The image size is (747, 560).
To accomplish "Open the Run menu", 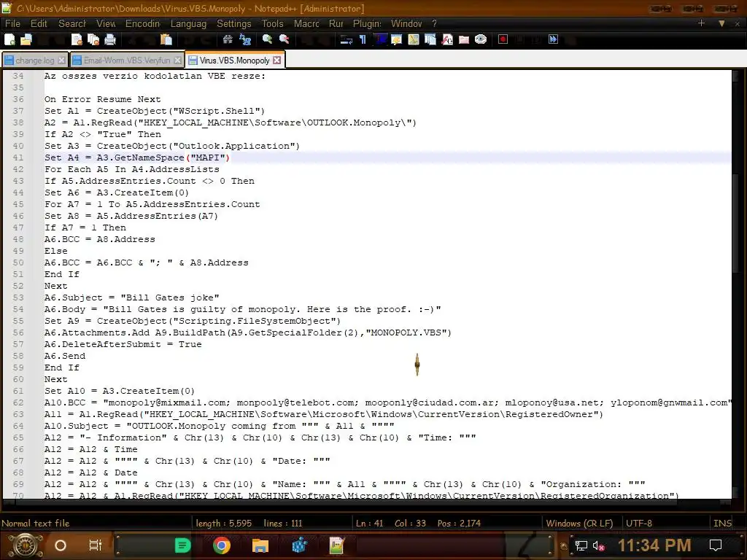I will (x=336, y=23).
